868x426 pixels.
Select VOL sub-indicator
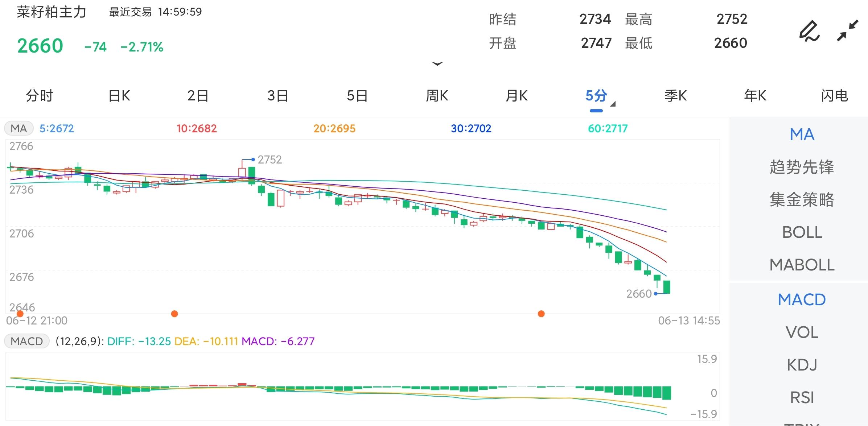click(802, 332)
